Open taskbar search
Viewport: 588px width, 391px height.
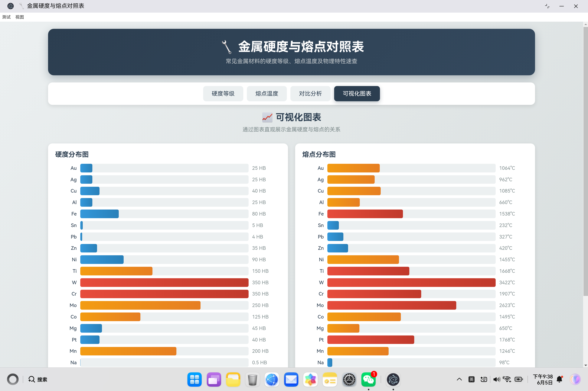(x=38, y=379)
